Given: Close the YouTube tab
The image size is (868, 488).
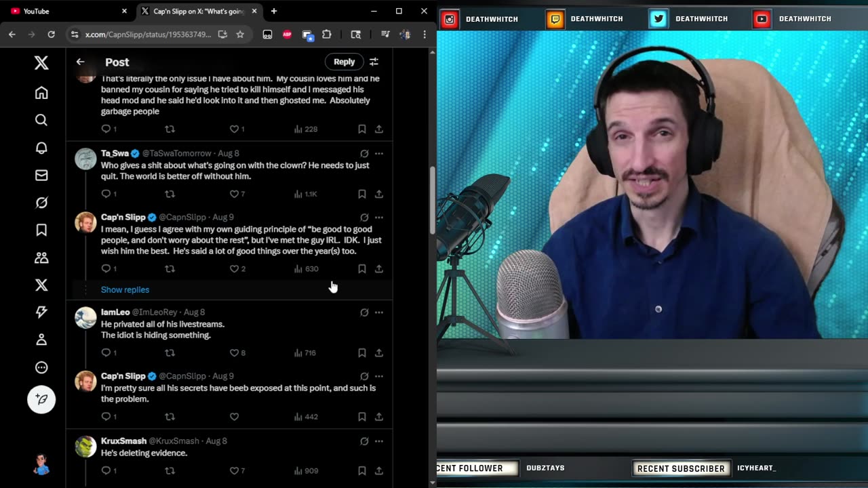Looking at the screenshot, I should (x=124, y=12).
